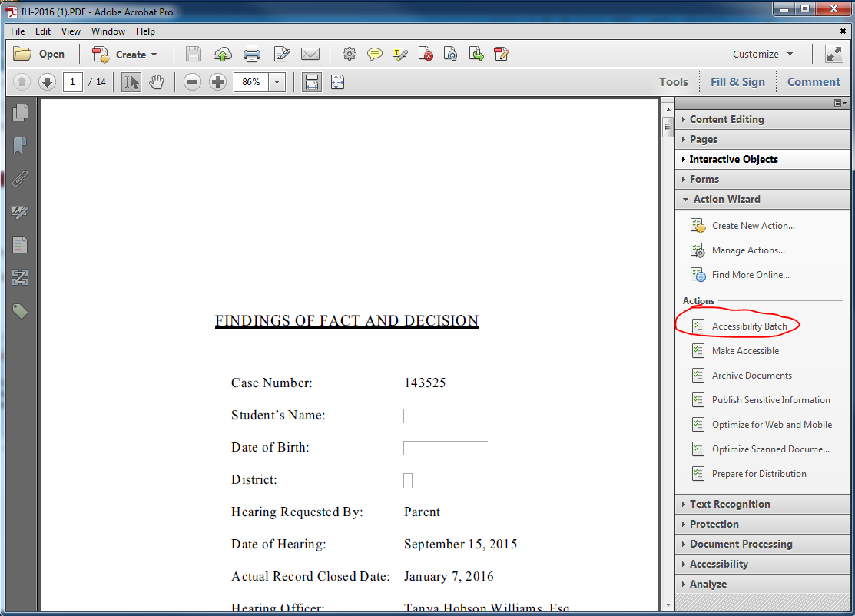Click the sticky note comment icon
Screen dimensions: 855x616
coord(374,54)
